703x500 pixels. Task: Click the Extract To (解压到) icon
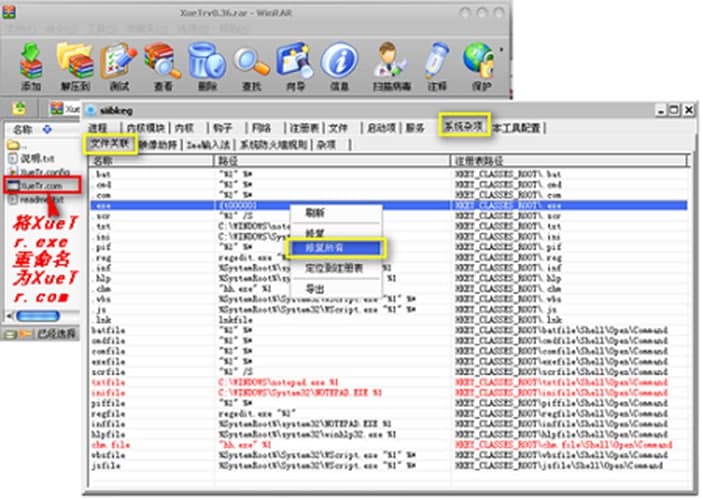pyautogui.click(x=75, y=63)
